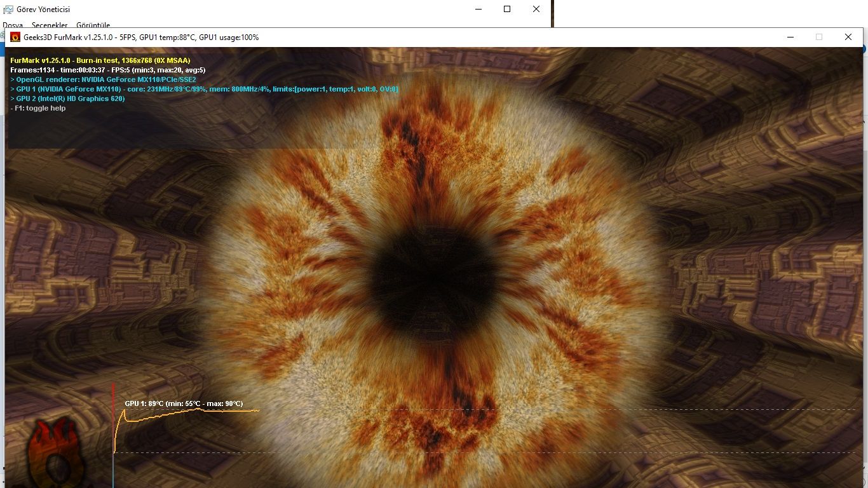Maximize the Görev Yöneticisi window

click(x=507, y=9)
